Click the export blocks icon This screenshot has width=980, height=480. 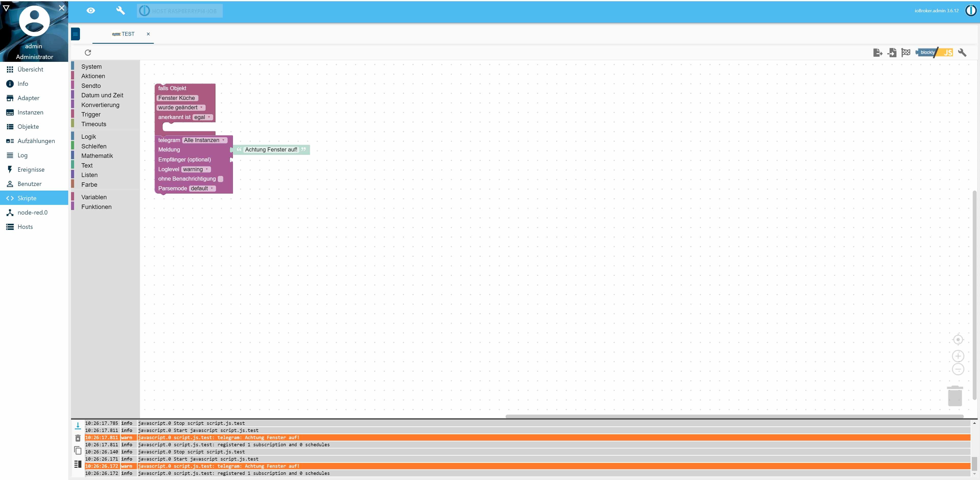pos(877,52)
